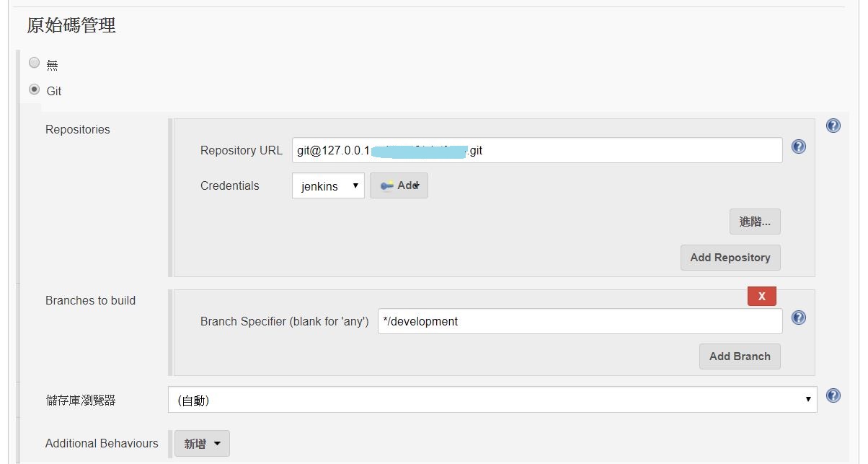
Task: Open help for the Git section
Action: tap(833, 126)
